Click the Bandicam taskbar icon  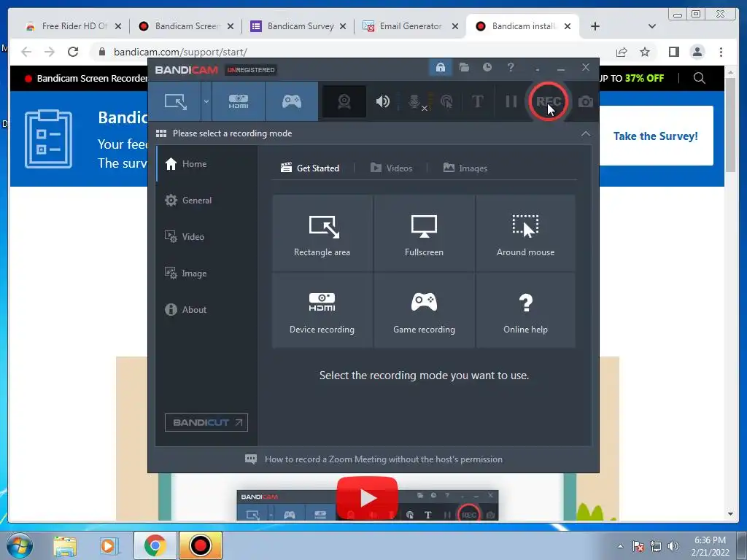coord(200,545)
